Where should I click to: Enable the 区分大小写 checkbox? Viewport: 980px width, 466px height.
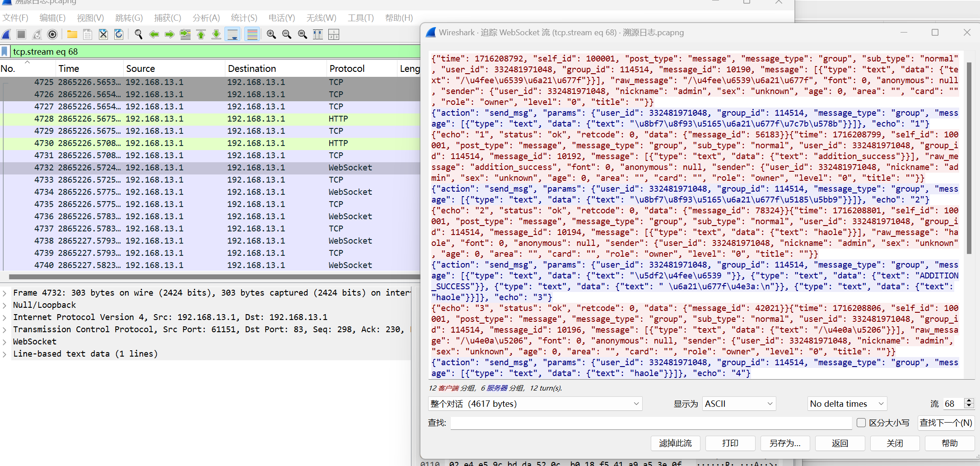click(x=861, y=423)
